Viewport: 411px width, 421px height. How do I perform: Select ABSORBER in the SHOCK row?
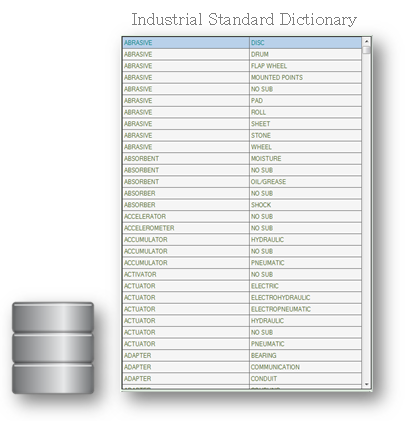point(186,205)
